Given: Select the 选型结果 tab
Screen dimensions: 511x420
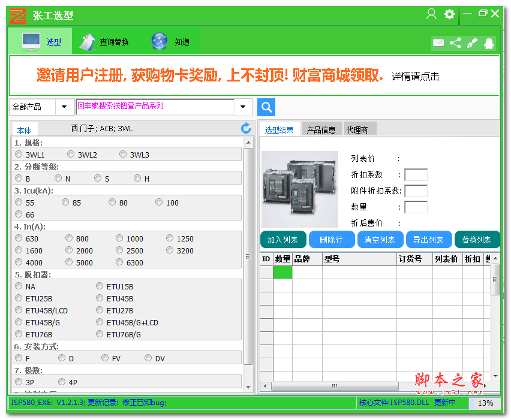Looking at the screenshot, I should [x=279, y=130].
